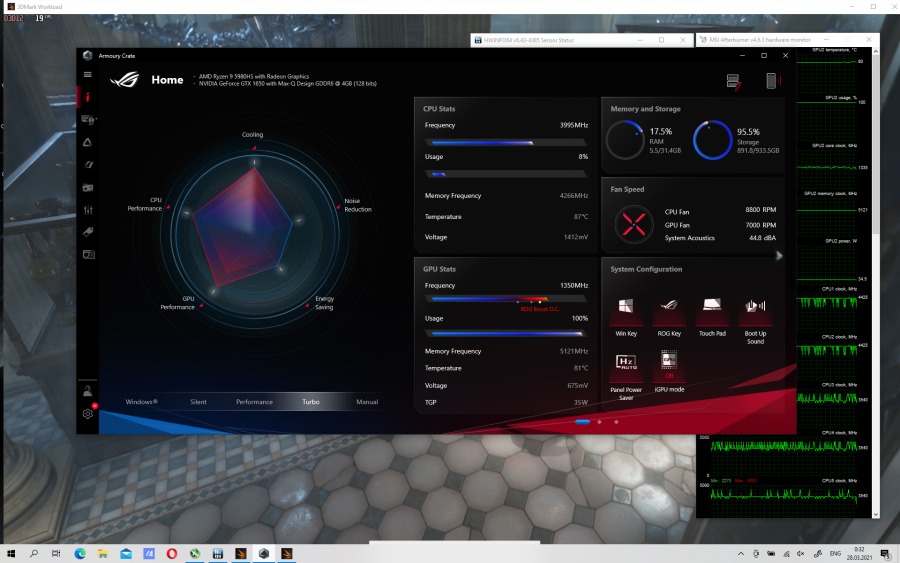900x563 pixels.
Task: Focus the MSI Afterburner hardware monitor title
Action: click(x=759, y=40)
